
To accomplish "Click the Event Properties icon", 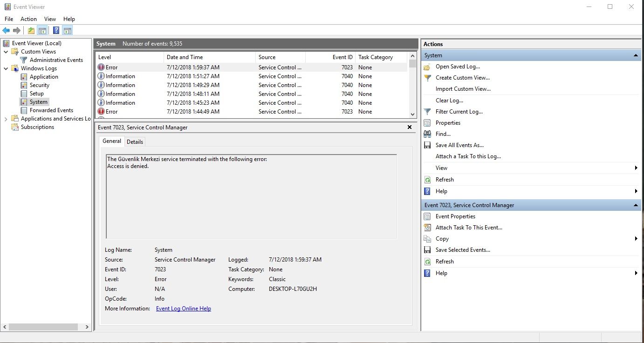I will [x=427, y=216].
